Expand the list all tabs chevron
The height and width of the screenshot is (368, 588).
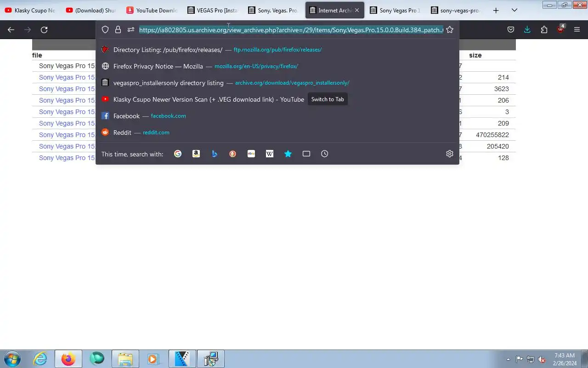coord(514,10)
